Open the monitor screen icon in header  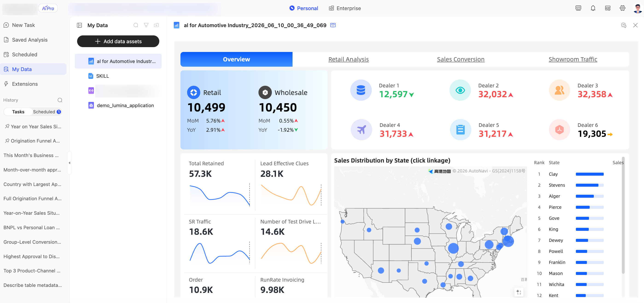click(x=578, y=8)
